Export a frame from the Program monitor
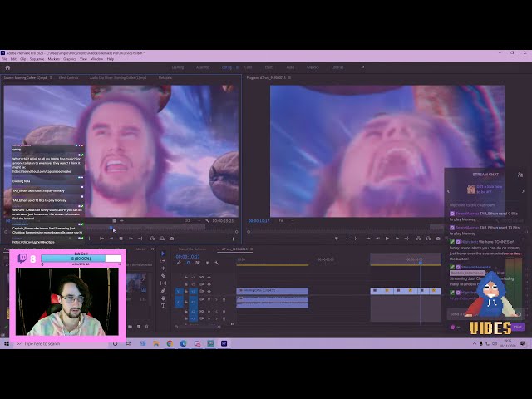Image resolution: width=532 pixels, height=399 pixels. pyautogui.click(x=438, y=239)
